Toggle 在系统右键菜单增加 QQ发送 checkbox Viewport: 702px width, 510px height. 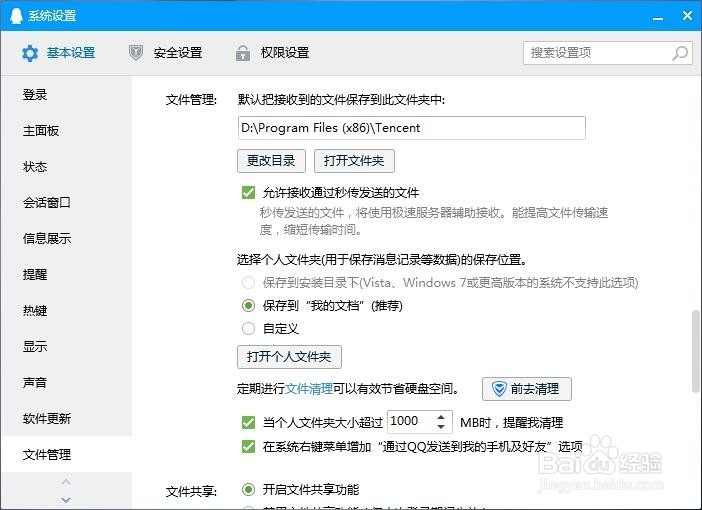point(248,446)
